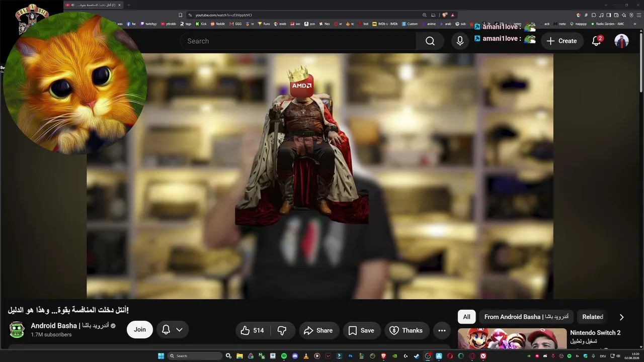The image size is (644, 362).
Task: Show more related chips with right arrow
Action: pos(621,317)
